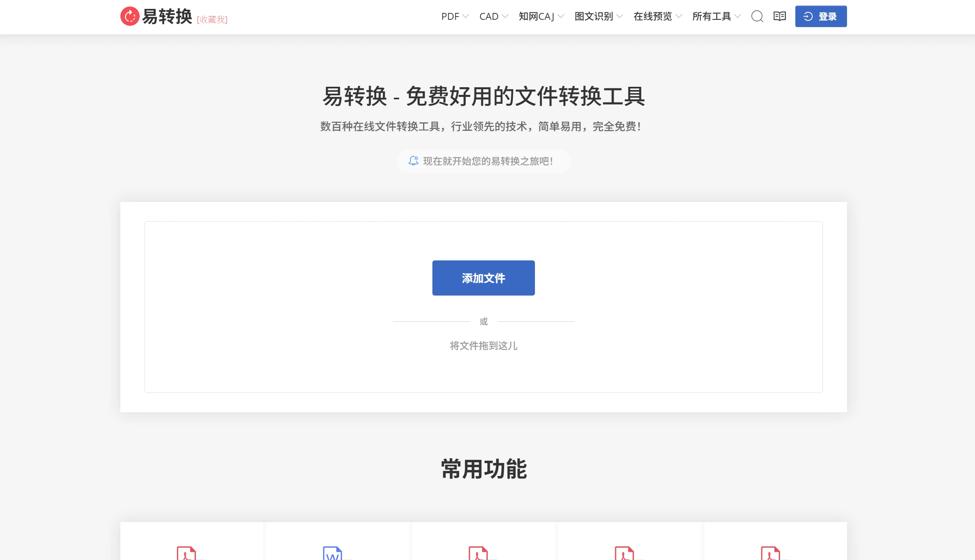Open the CAD navigation menu
The height and width of the screenshot is (560, 975).
(x=489, y=17)
